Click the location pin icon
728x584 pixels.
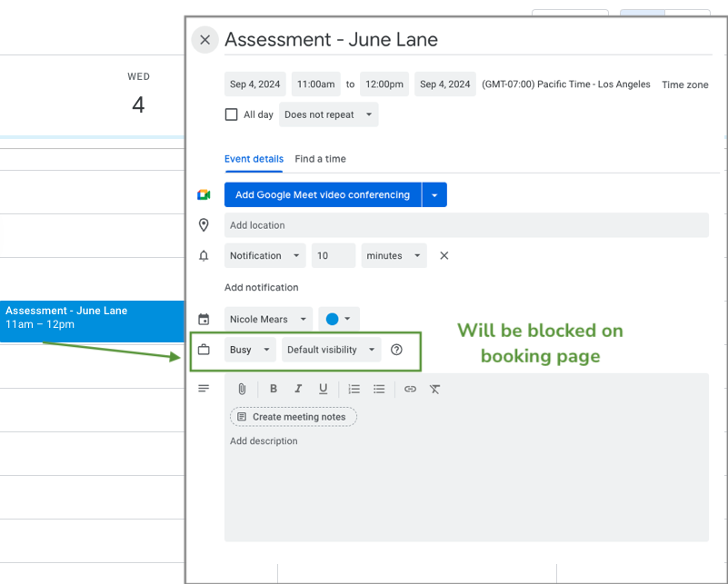pyautogui.click(x=204, y=225)
